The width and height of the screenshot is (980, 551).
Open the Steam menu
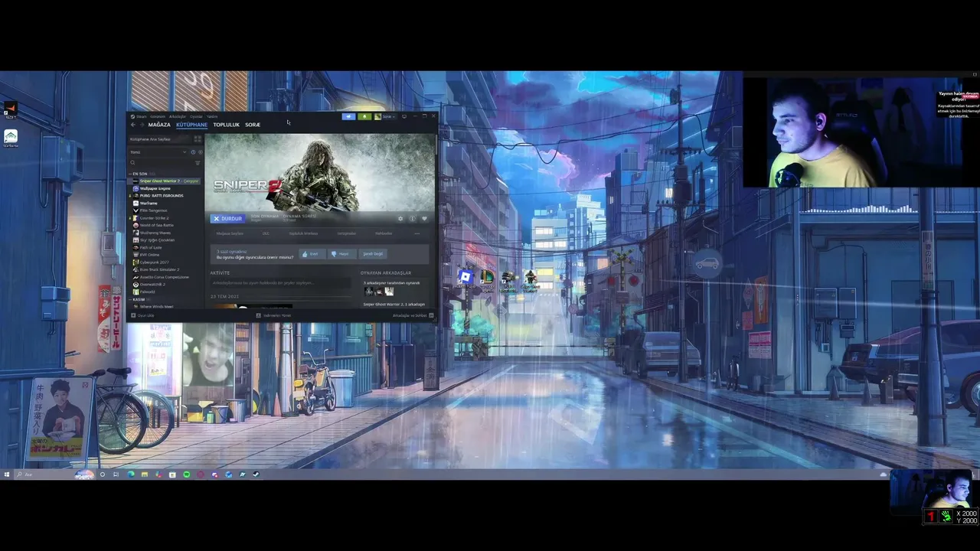141,116
